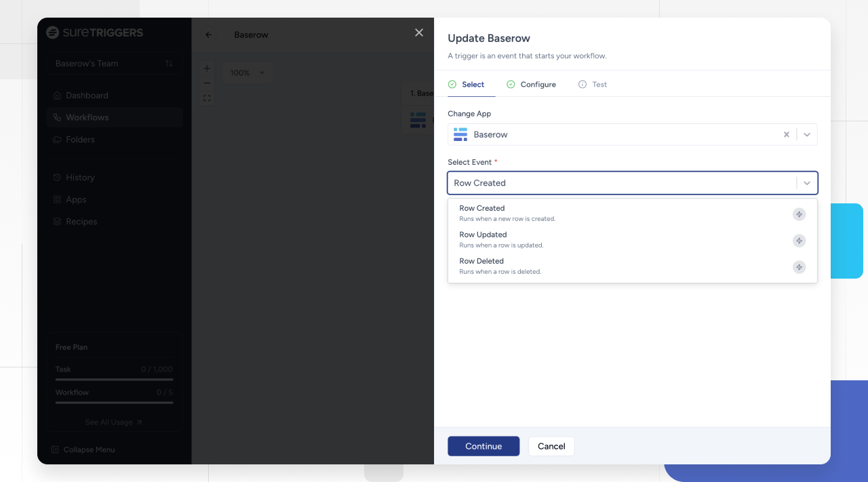The height and width of the screenshot is (482, 868).
Task: Click the History clock icon
Action: 57,178
